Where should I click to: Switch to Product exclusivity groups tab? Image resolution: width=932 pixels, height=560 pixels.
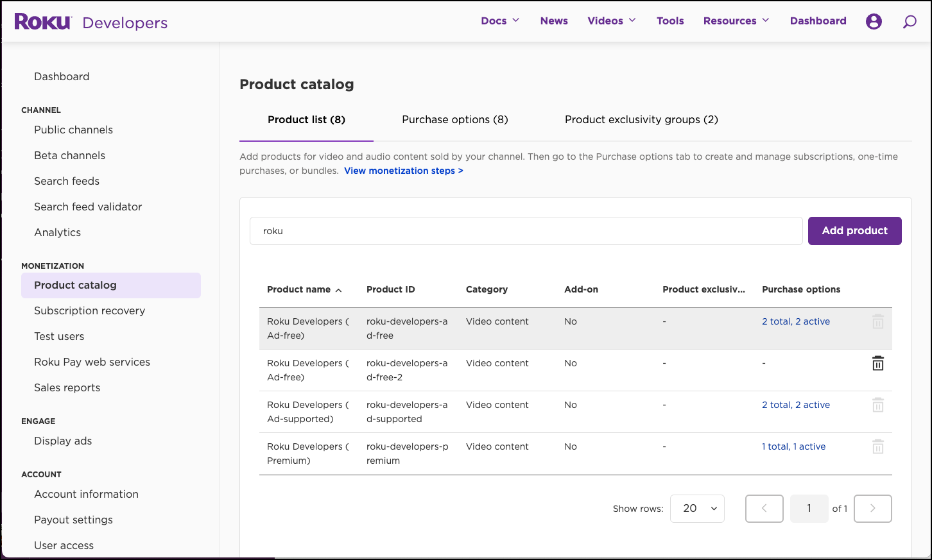pyautogui.click(x=641, y=120)
